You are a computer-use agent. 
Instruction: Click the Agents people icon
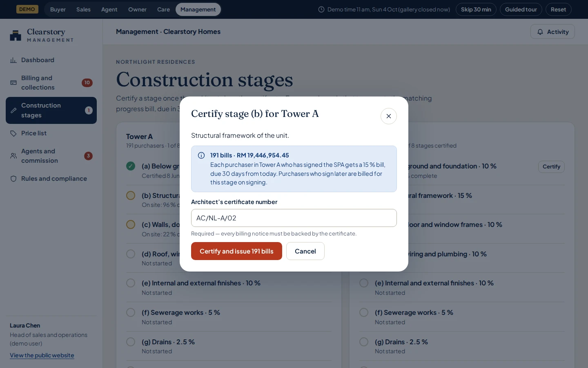pos(13,156)
